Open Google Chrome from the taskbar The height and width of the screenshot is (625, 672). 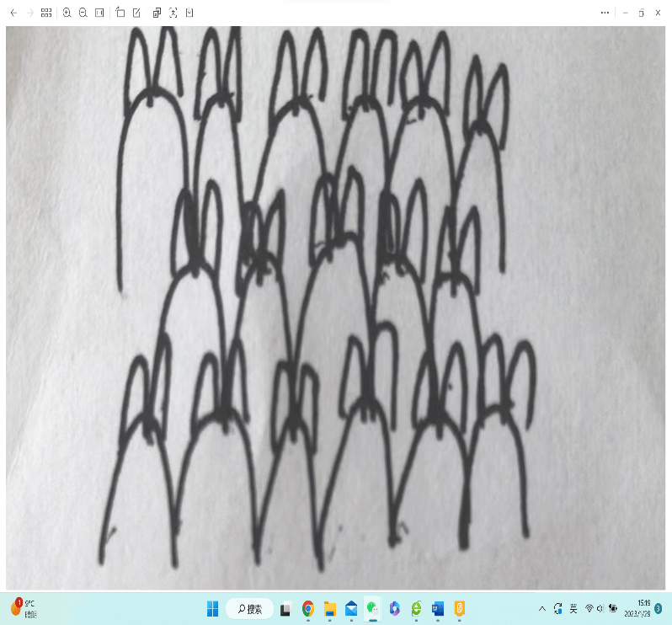(x=308, y=608)
